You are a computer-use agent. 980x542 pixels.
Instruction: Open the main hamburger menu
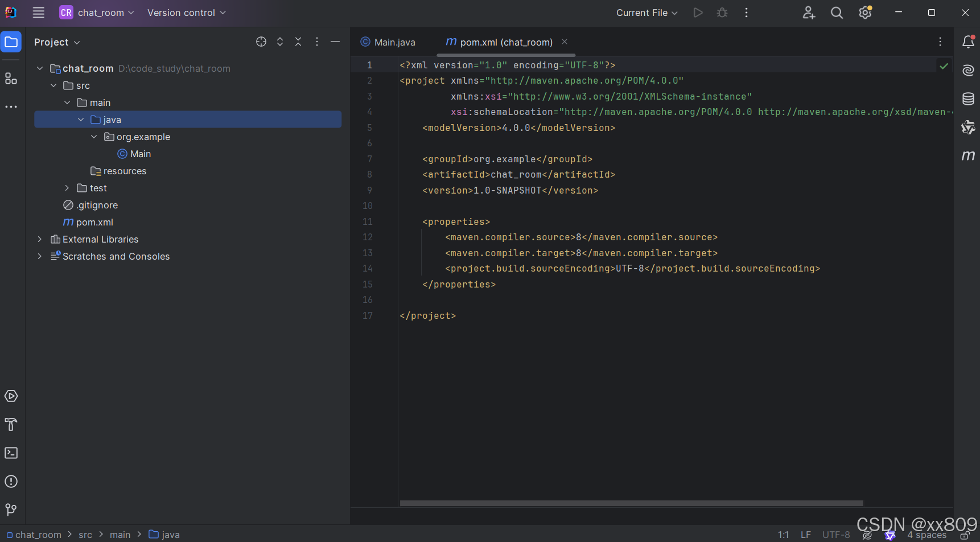point(38,13)
